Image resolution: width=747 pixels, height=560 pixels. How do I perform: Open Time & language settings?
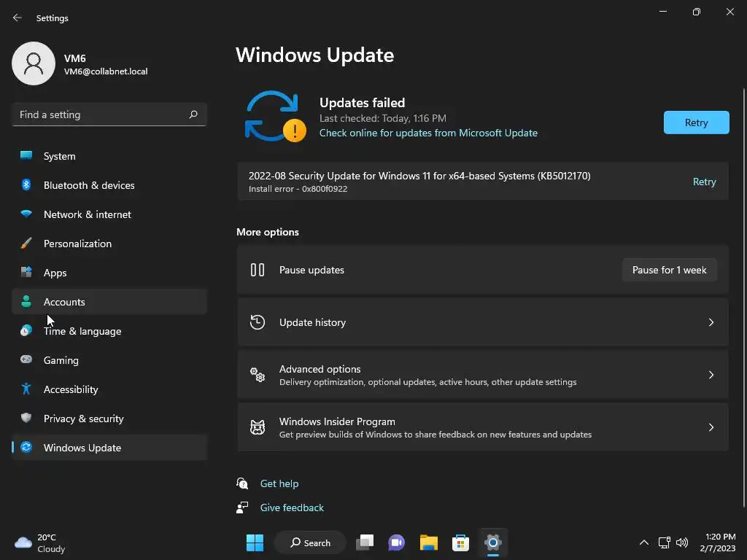pos(109,331)
